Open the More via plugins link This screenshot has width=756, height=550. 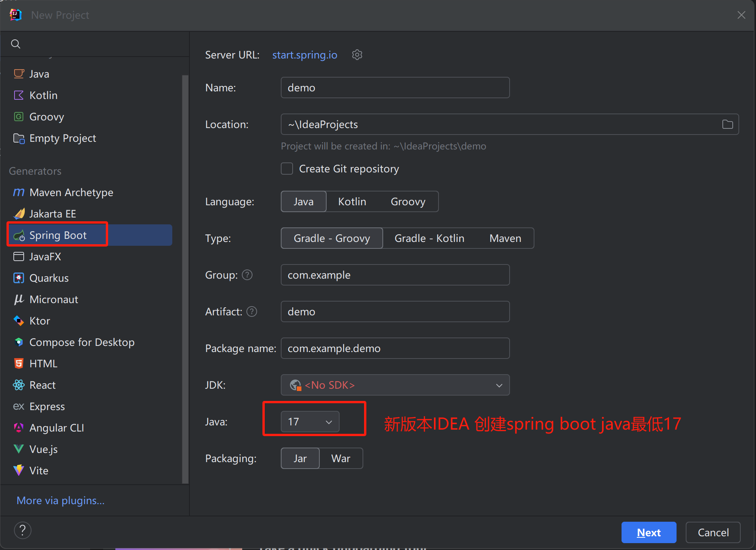tap(60, 501)
